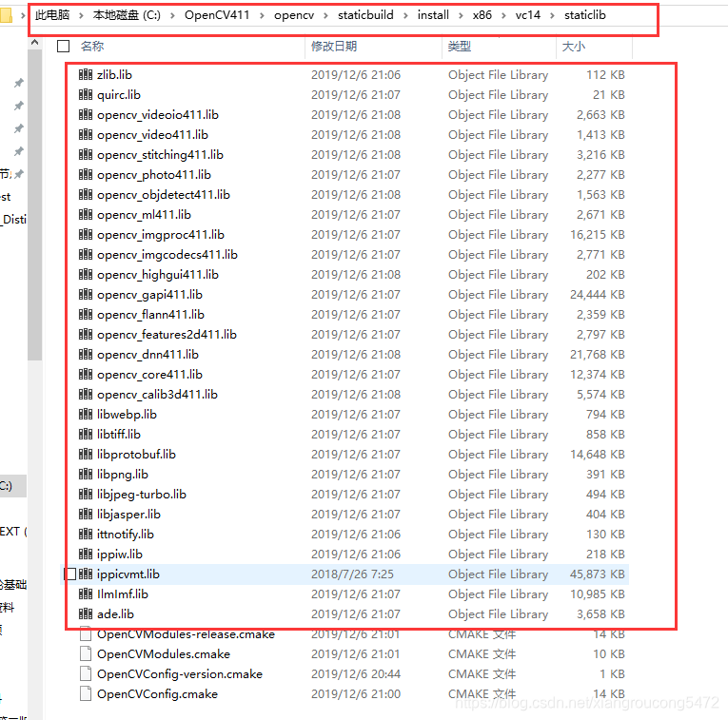Click the ade.lib file icon
The width and height of the screenshot is (728, 720).
[86, 613]
